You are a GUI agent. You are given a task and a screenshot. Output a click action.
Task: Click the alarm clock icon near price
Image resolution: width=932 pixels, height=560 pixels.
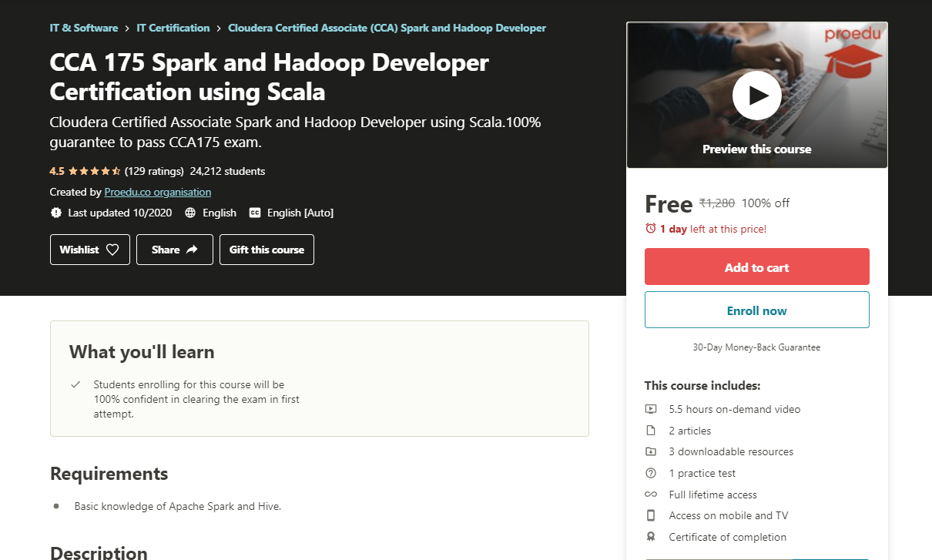(651, 229)
